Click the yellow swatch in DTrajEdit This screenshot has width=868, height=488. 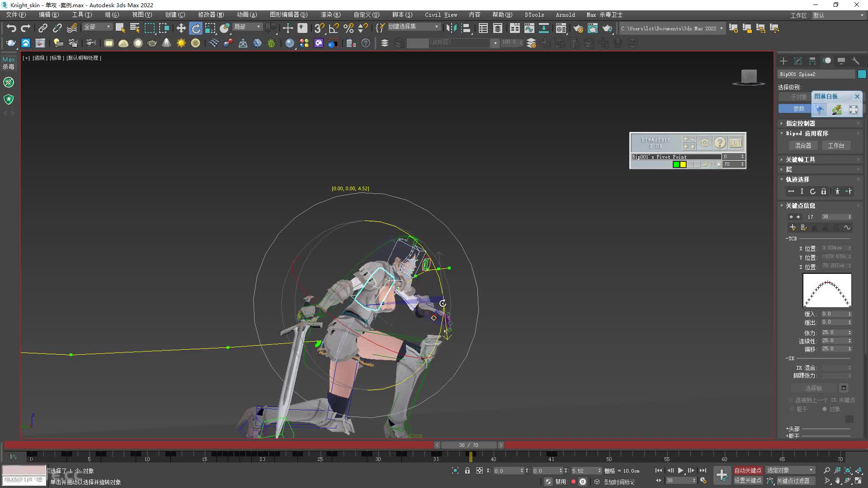[x=683, y=164]
